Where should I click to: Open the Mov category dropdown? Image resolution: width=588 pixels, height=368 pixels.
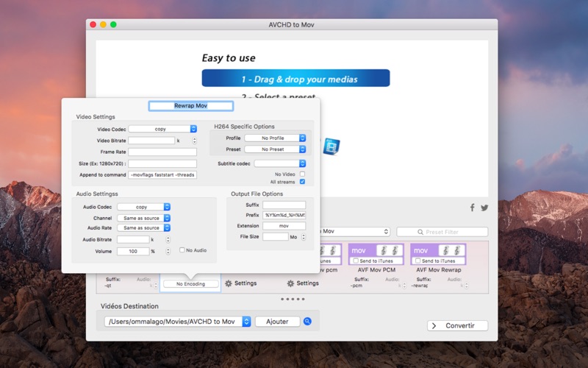(354, 231)
